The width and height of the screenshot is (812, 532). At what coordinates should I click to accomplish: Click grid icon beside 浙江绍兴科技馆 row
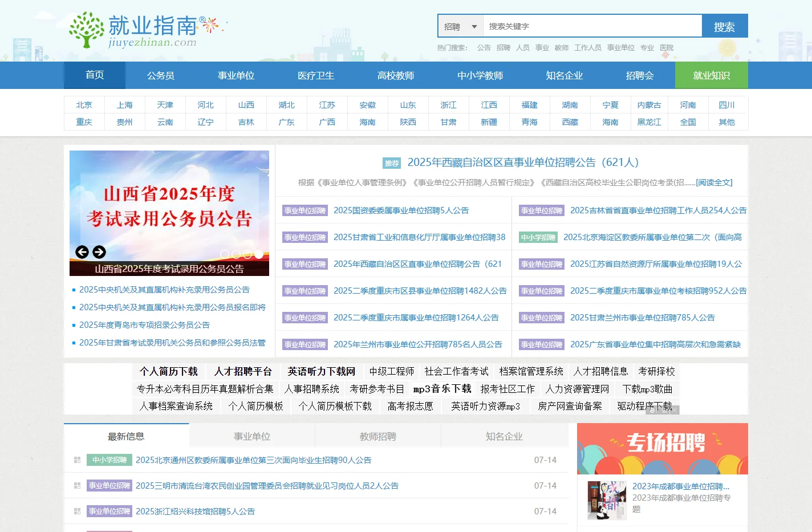pos(77,511)
